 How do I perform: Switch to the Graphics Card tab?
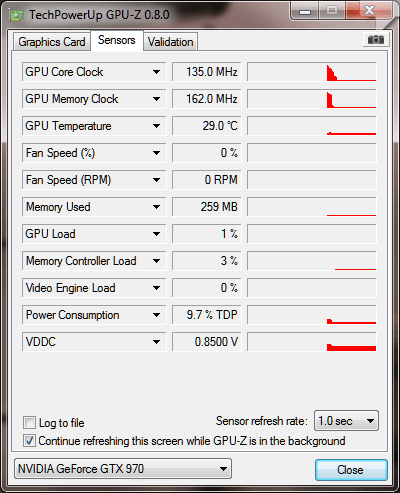[x=52, y=42]
